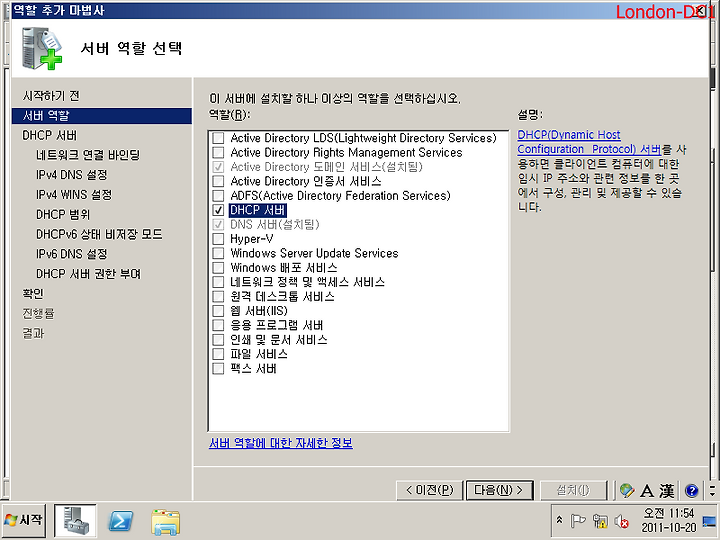Go to IPv4 DNS 설정 step
The width and height of the screenshot is (720, 540).
(x=72, y=175)
